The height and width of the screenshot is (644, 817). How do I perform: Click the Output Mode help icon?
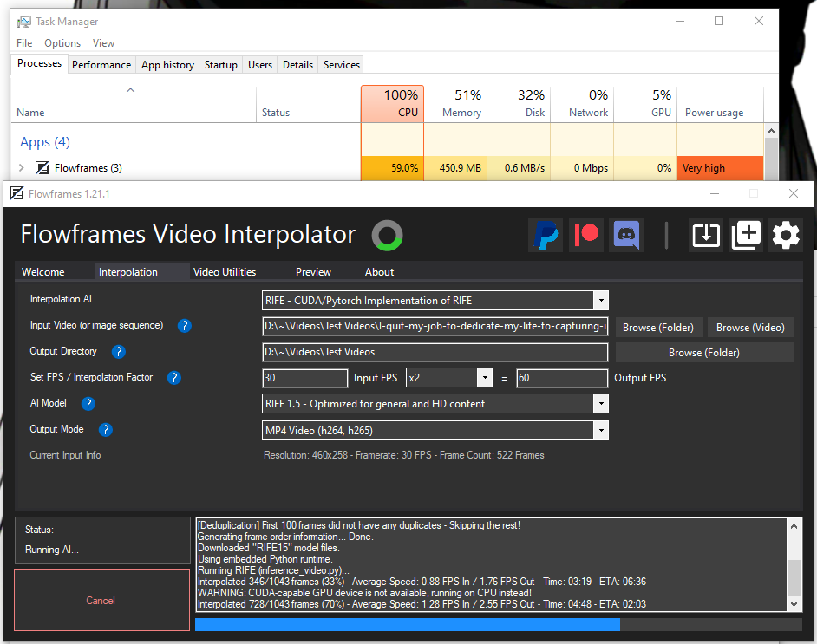(x=105, y=429)
